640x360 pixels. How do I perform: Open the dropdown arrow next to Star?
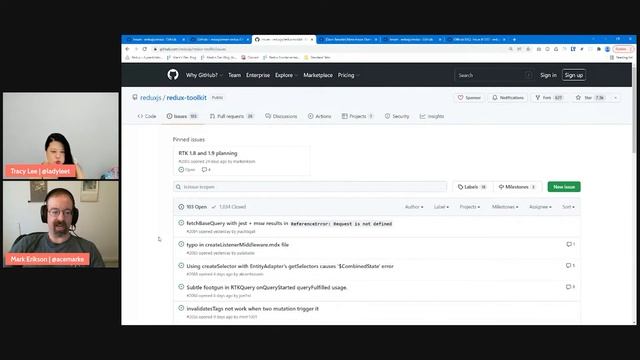coord(616,98)
